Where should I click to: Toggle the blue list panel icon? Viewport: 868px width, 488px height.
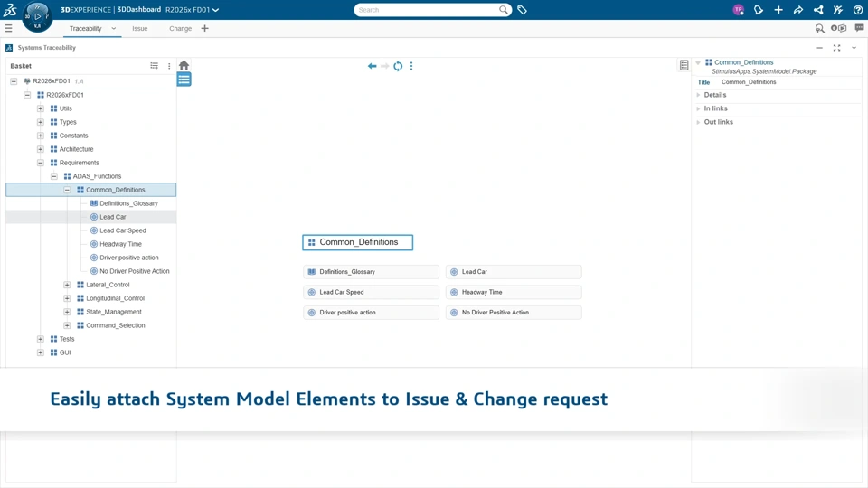pos(184,80)
